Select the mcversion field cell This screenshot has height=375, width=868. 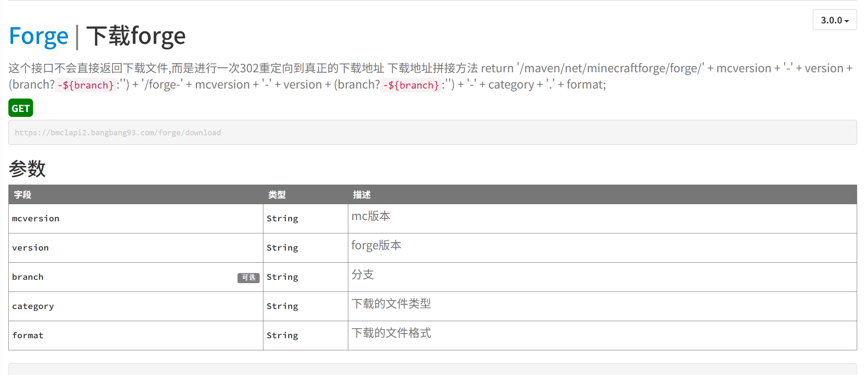(x=36, y=218)
